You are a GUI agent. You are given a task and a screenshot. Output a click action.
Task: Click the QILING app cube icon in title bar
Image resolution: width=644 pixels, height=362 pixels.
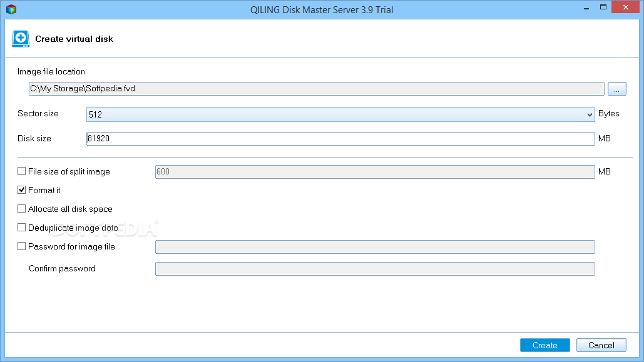[11, 9]
